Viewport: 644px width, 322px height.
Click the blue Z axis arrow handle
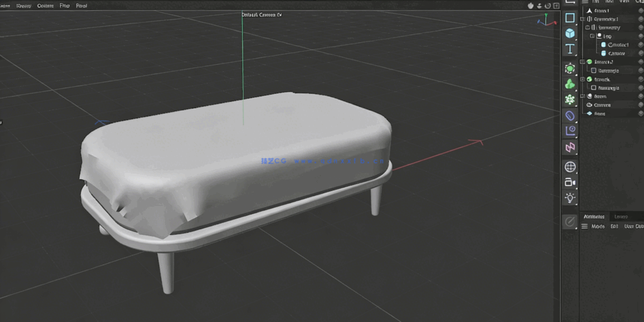coord(102,122)
